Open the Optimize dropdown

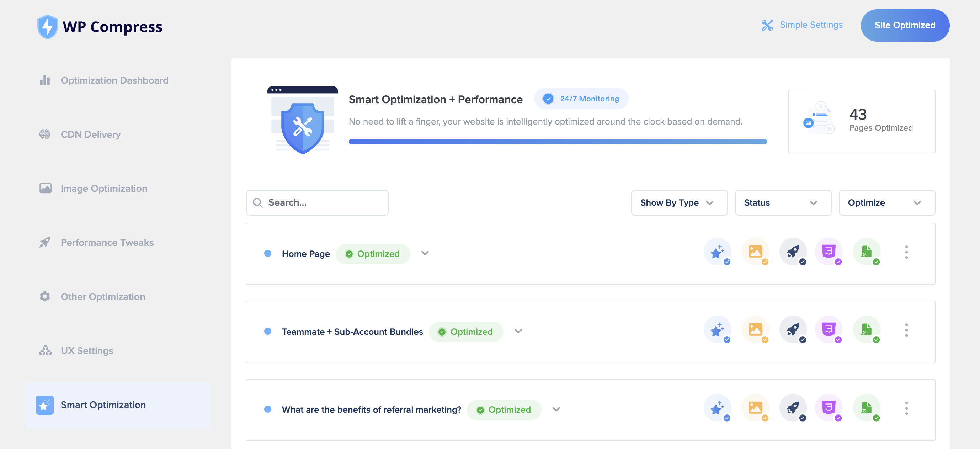click(x=887, y=203)
